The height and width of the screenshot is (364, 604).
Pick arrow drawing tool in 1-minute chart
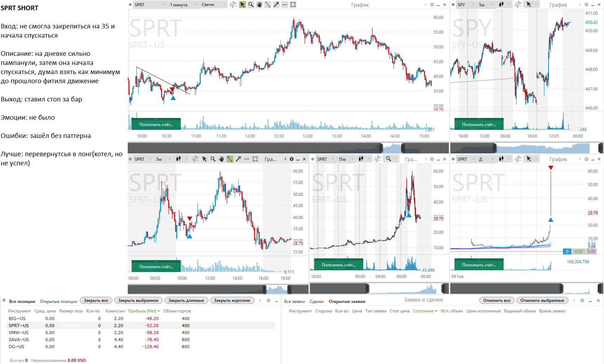coord(276,5)
